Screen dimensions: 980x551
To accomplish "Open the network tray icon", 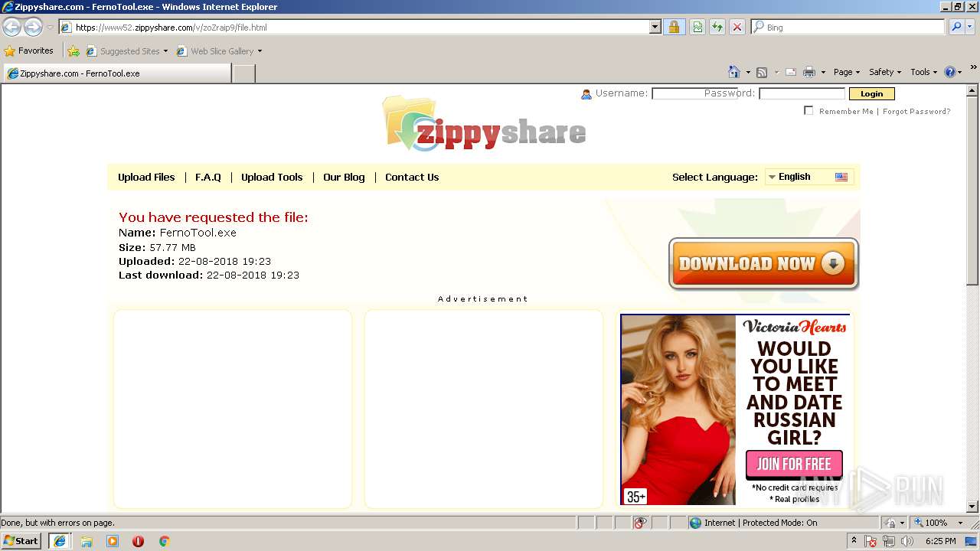I will (889, 541).
